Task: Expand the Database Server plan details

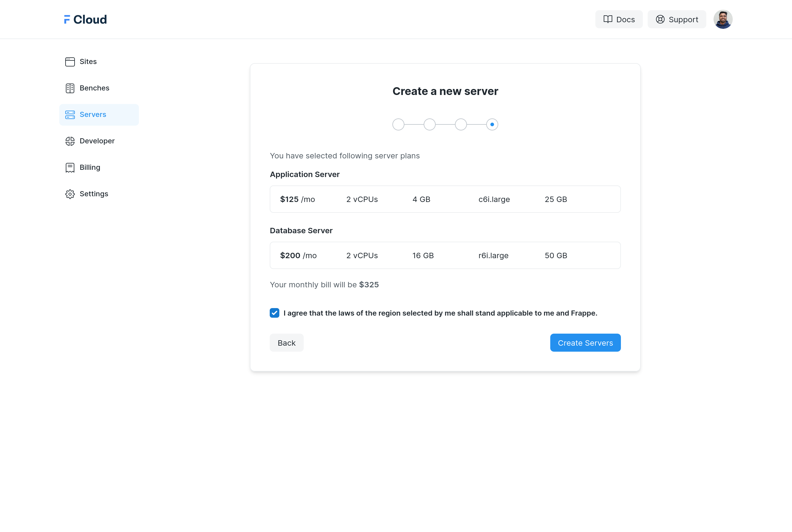Action: [445, 255]
